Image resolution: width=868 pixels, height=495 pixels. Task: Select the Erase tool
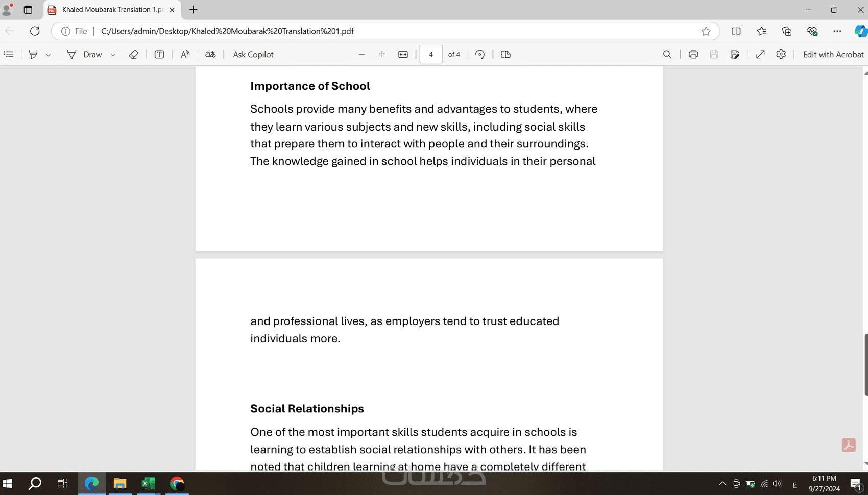click(x=133, y=54)
